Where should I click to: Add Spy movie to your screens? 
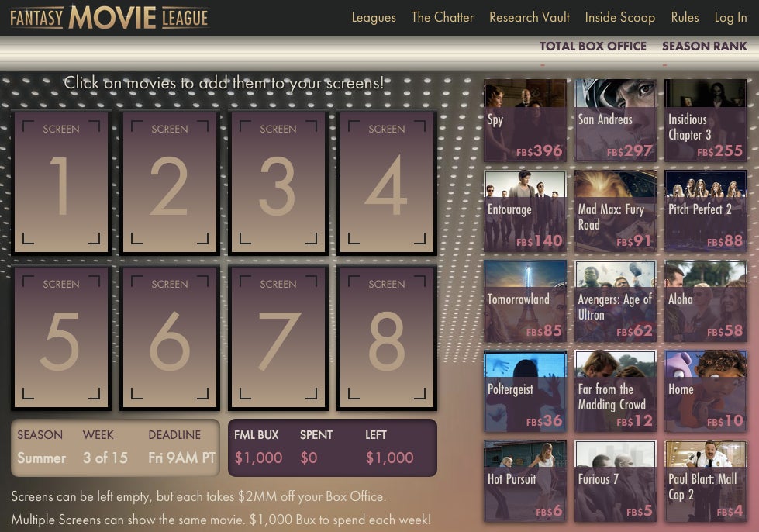pyautogui.click(x=525, y=120)
